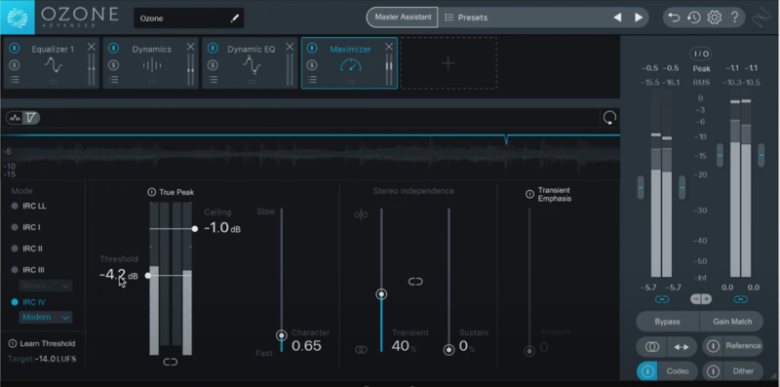
Task: Select IRC II mode
Action: pos(27,249)
